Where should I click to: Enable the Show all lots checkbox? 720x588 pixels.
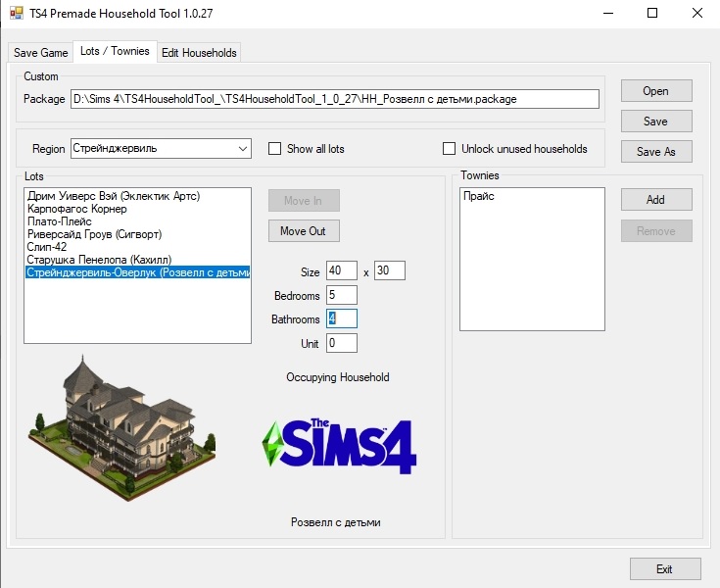click(275, 149)
